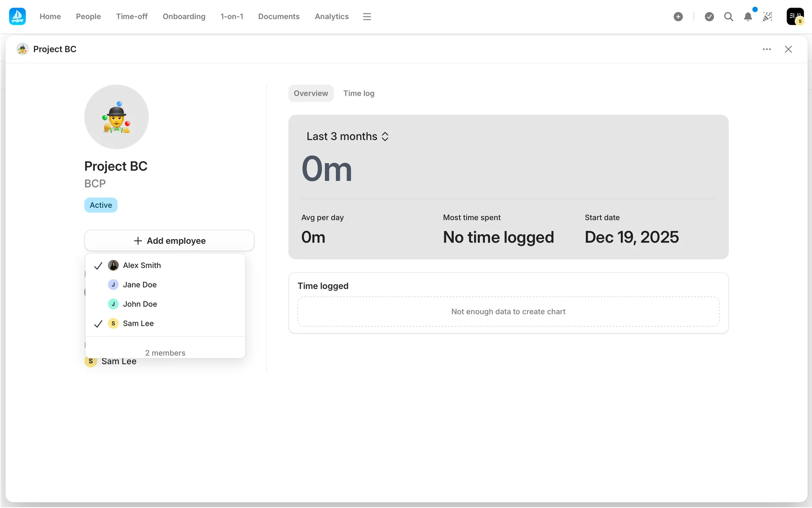
Task: Click the Active status badge
Action: pos(101,205)
